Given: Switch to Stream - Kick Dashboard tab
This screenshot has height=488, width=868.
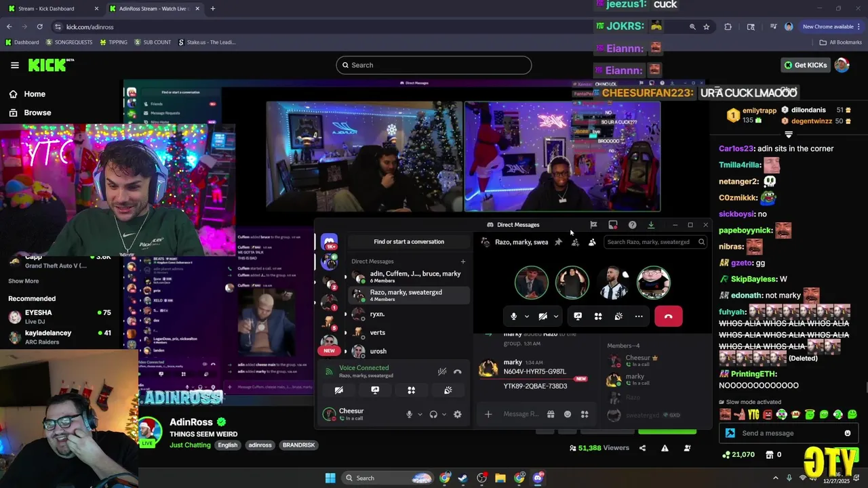Looking at the screenshot, I should [x=52, y=9].
